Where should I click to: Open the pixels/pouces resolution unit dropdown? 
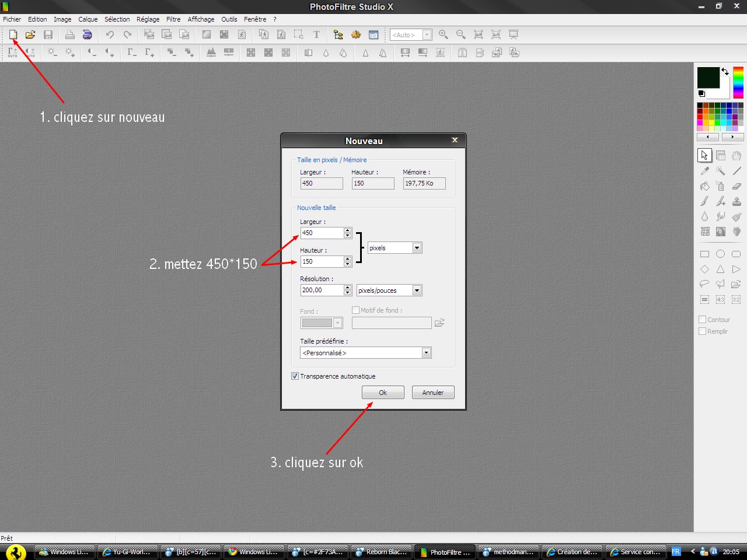click(x=417, y=290)
